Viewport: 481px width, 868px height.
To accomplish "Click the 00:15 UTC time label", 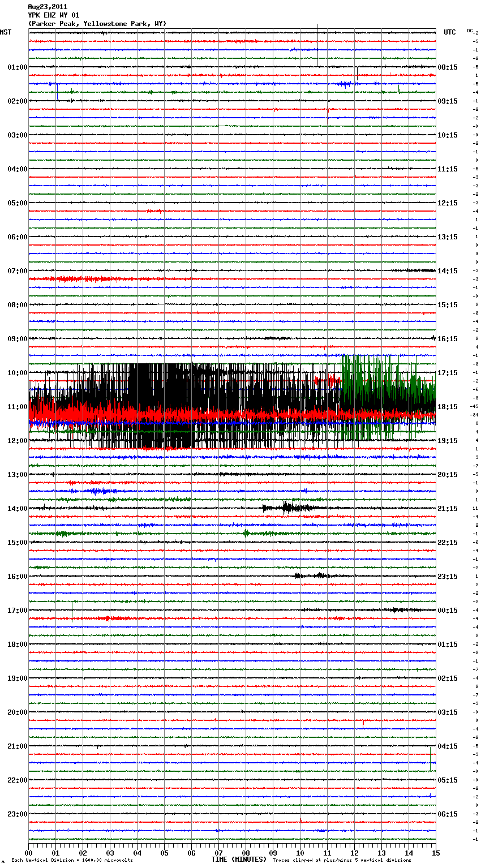I will [448, 611].
